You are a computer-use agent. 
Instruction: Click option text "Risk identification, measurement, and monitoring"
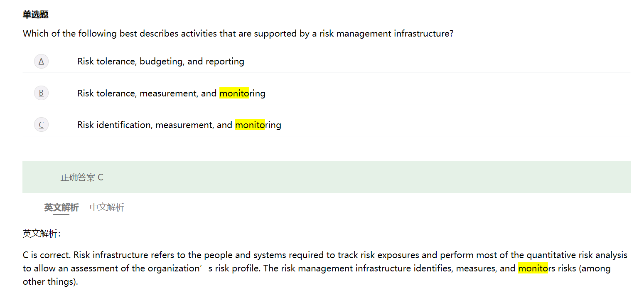[179, 125]
